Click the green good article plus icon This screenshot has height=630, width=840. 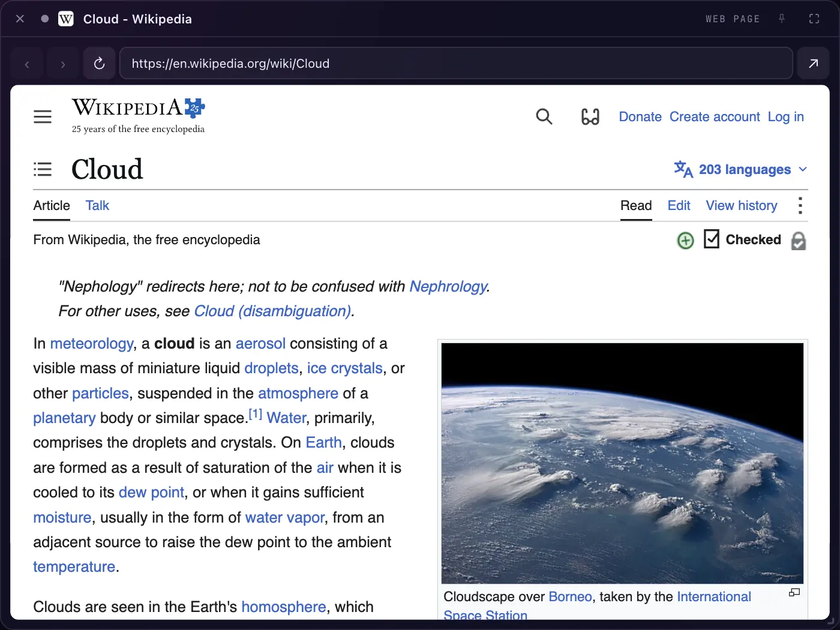(x=685, y=241)
